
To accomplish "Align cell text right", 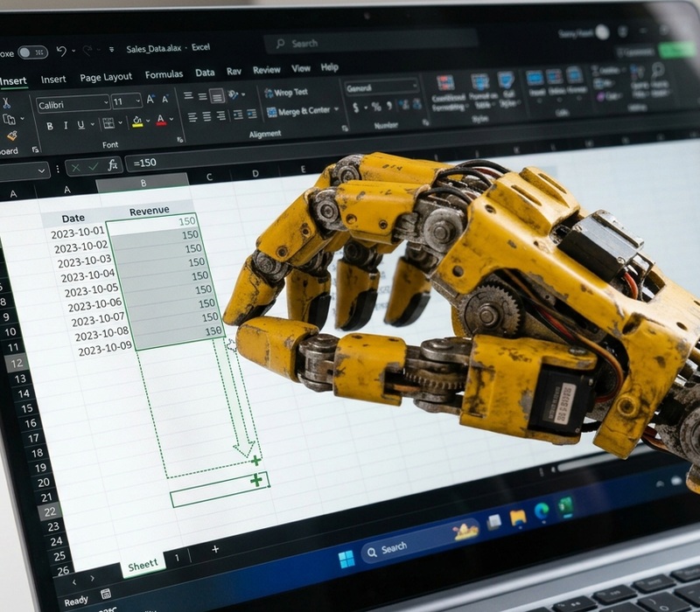I will coord(221,116).
